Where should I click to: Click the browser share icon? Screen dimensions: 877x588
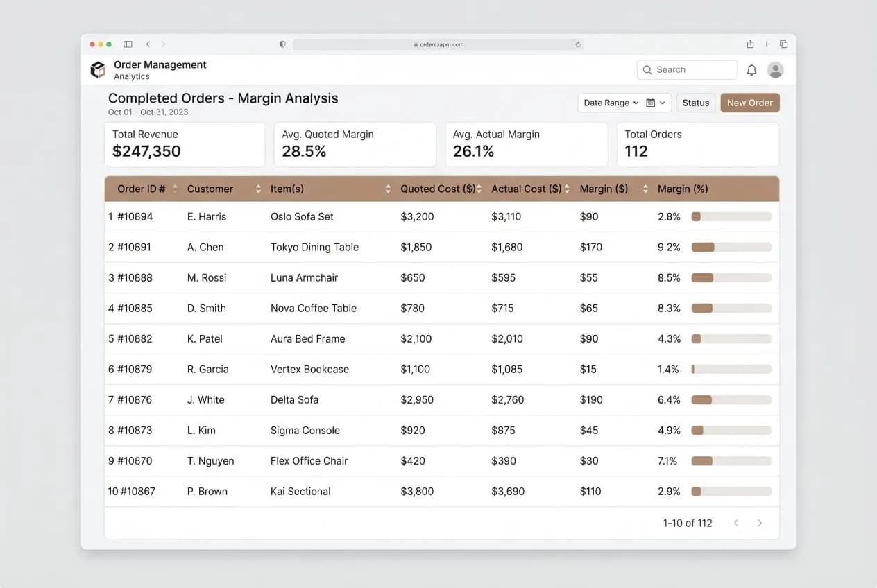click(x=750, y=44)
